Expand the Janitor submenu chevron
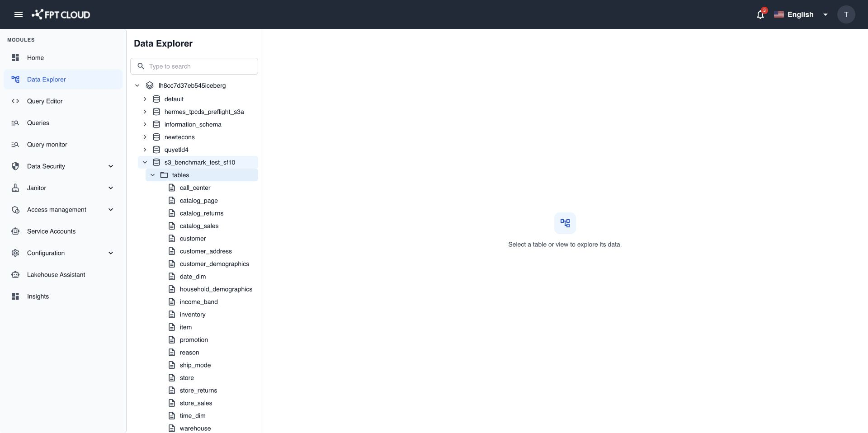The height and width of the screenshot is (433, 868). coord(111,188)
